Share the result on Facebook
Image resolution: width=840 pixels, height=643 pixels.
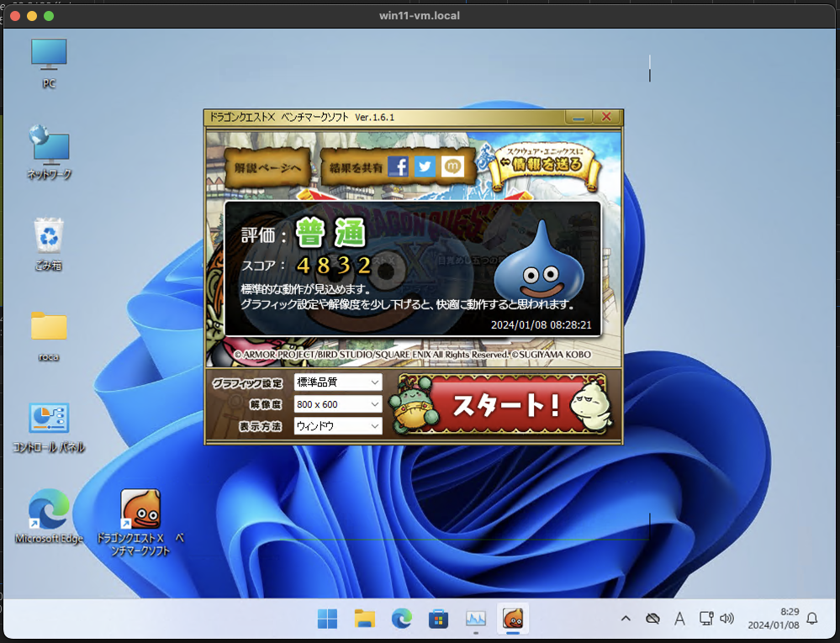point(398,167)
